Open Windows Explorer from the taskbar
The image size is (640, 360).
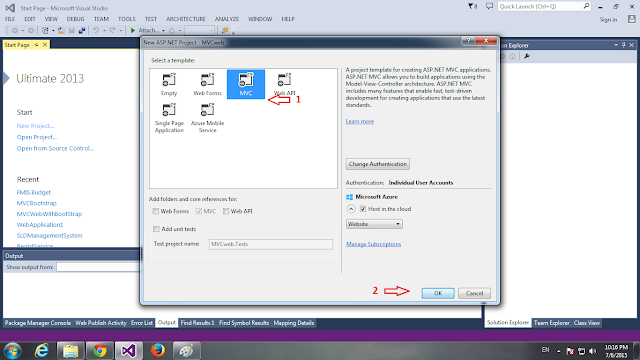click(70, 351)
